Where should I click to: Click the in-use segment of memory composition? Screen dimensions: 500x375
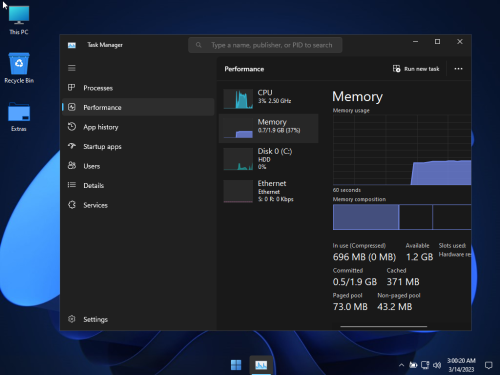click(x=366, y=217)
